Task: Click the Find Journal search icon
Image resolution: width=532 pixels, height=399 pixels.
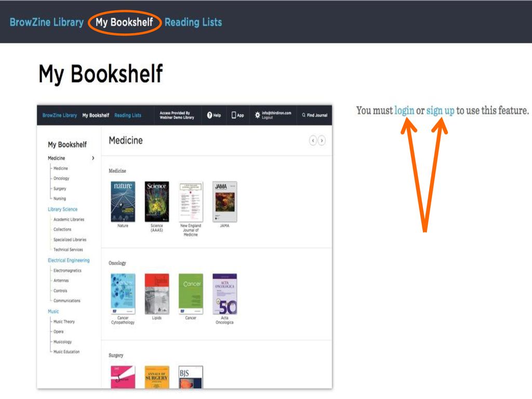Action: [303, 115]
